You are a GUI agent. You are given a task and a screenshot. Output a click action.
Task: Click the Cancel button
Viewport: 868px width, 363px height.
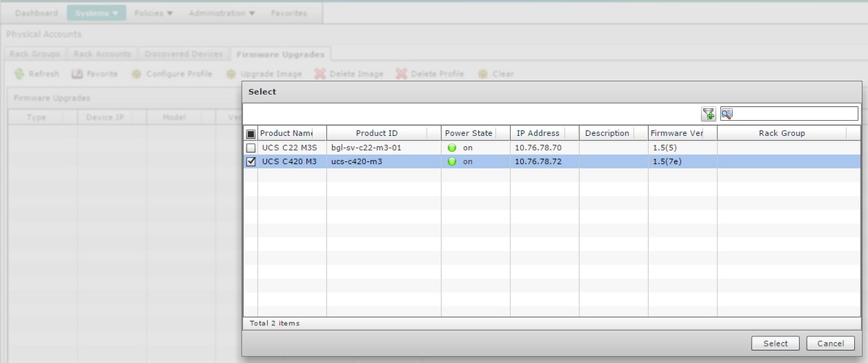(830, 343)
